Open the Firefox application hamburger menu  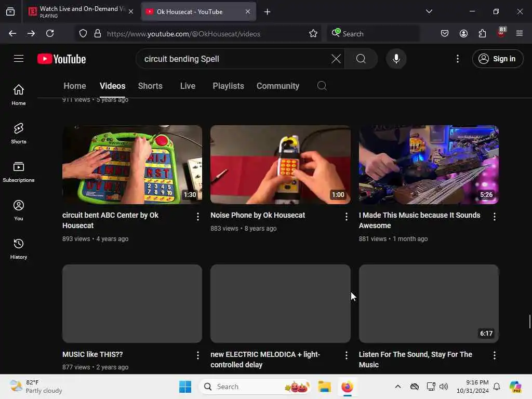[519, 33]
